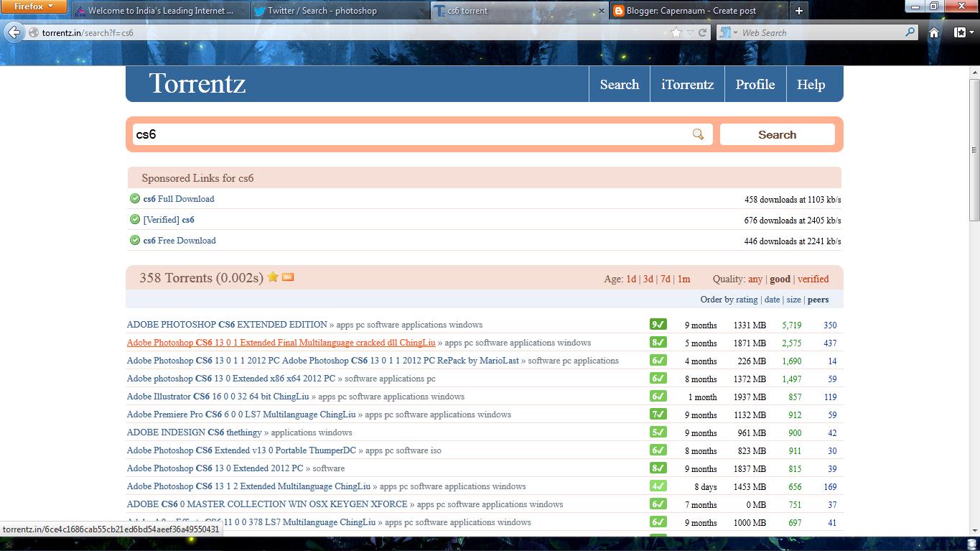This screenshot has width=980, height=551.
Task: Close the cs6 torrent tab
Action: (602, 11)
